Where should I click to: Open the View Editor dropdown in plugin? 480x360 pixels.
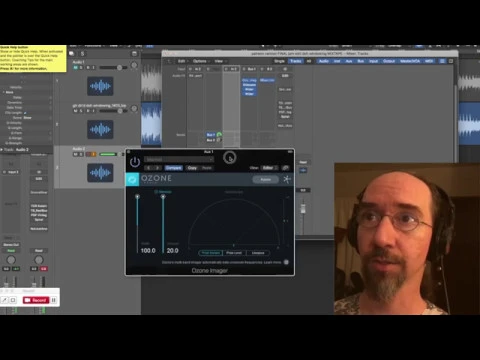270,168
